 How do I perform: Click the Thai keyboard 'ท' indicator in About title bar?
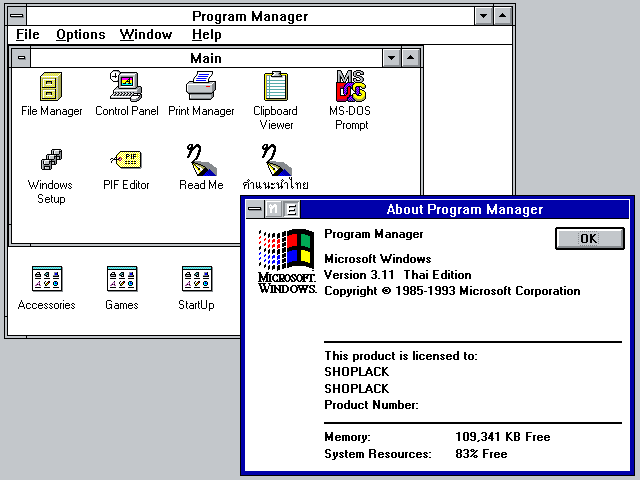pyautogui.click(x=273, y=209)
